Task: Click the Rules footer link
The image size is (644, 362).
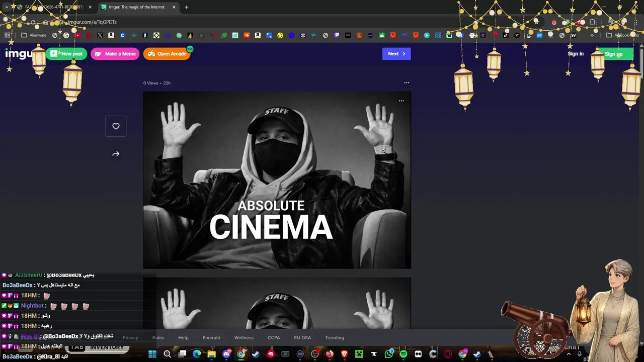Action: pyautogui.click(x=158, y=338)
